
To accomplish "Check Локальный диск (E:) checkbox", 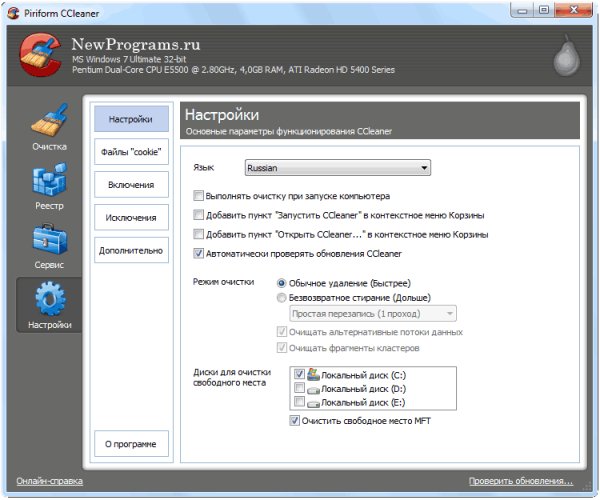I will (299, 402).
